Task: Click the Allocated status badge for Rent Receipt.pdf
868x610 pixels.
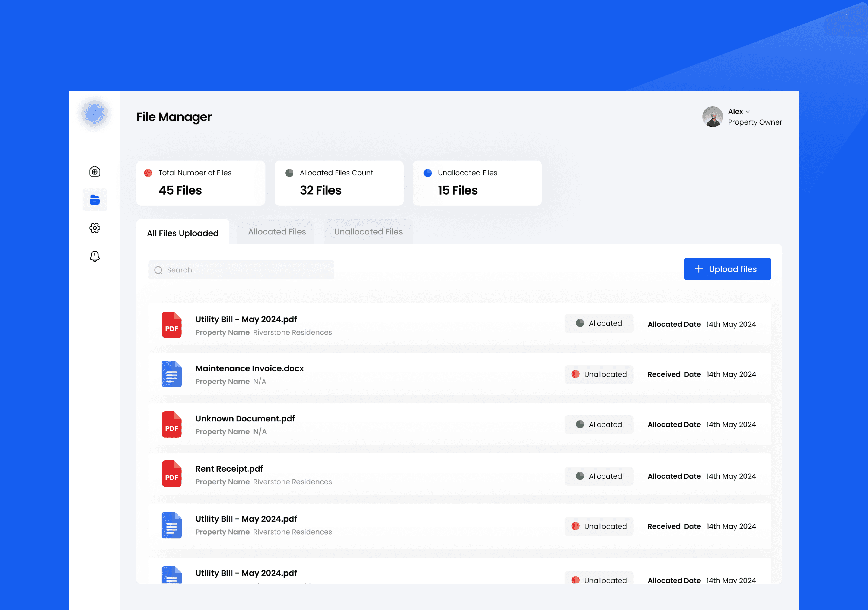Action: click(598, 476)
